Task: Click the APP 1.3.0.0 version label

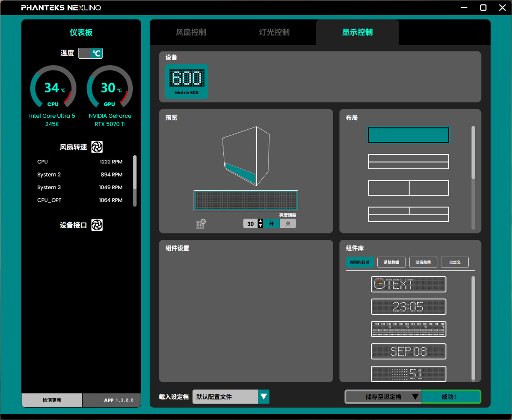Action: click(x=118, y=400)
